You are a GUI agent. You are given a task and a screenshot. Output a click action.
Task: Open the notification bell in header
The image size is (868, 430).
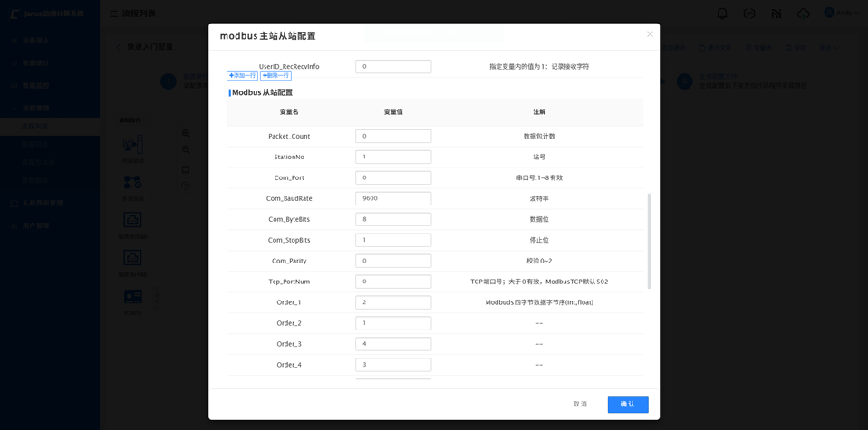coord(722,14)
